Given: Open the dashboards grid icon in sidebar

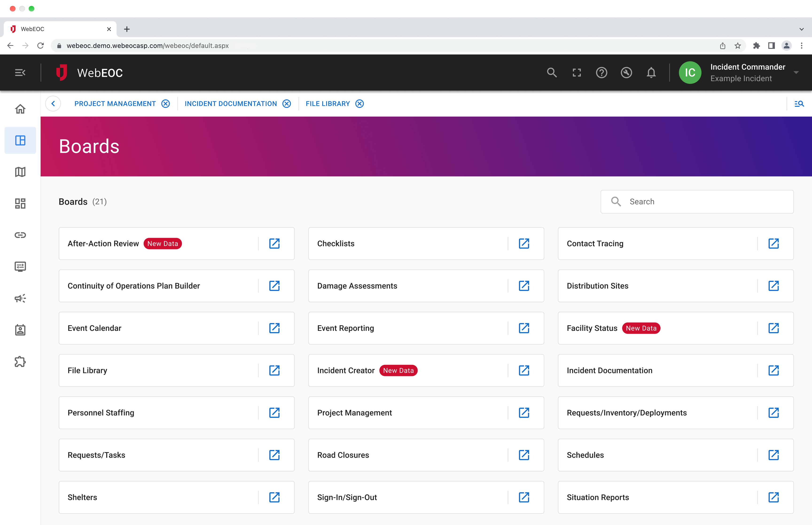Looking at the screenshot, I should tap(20, 204).
